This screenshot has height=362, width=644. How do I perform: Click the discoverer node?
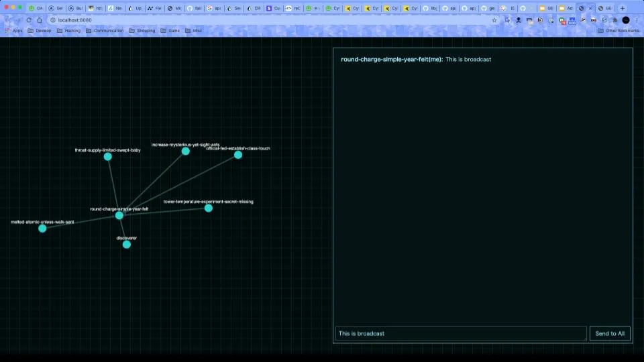[126, 244]
